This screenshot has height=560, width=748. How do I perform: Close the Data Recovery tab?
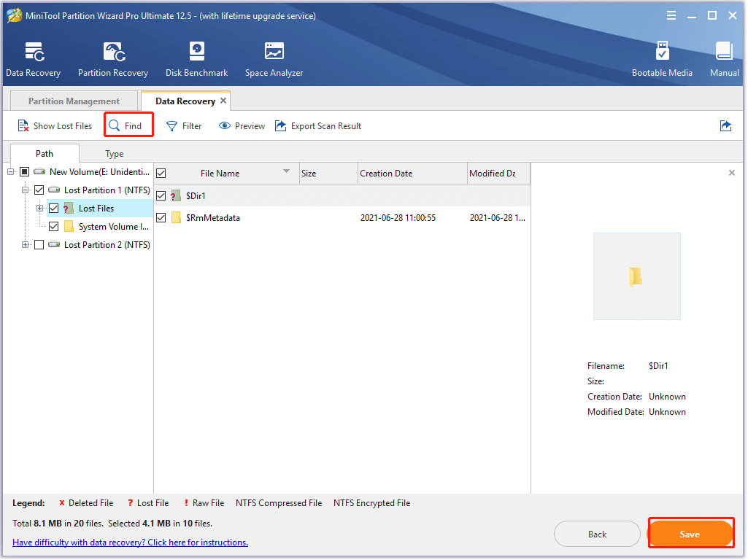(x=223, y=101)
